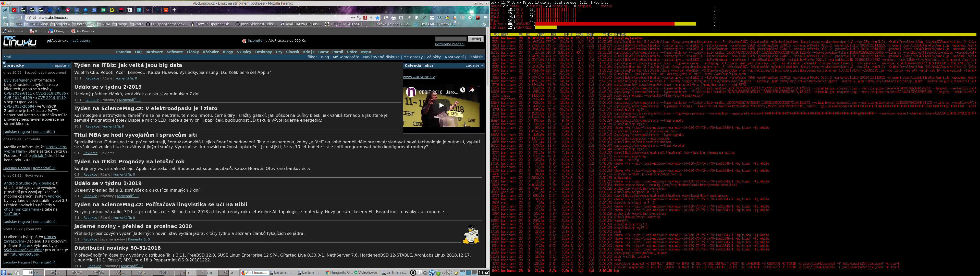The image size is (980, 276).
Task: Open the Firefox hamburger menu
Action: tap(485, 18)
